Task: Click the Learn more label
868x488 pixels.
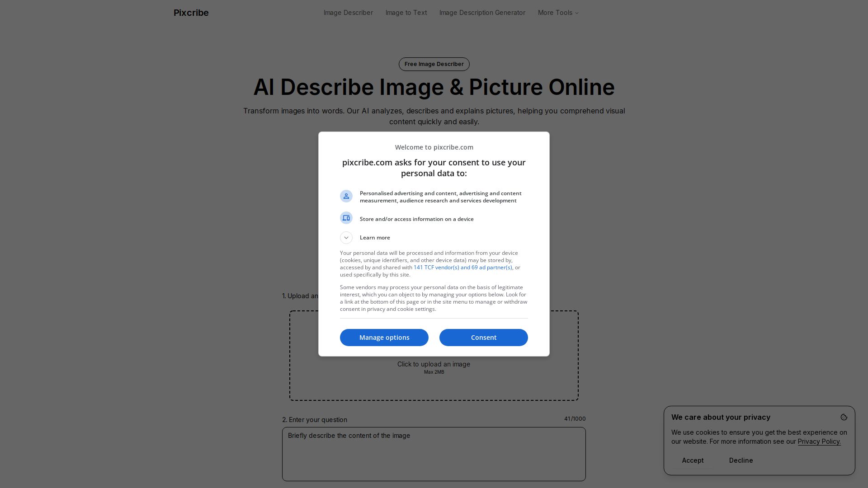Action: coord(375,238)
